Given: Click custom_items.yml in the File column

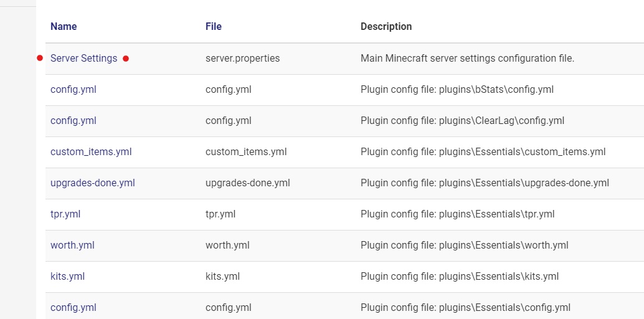Looking at the screenshot, I should point(246,151).
